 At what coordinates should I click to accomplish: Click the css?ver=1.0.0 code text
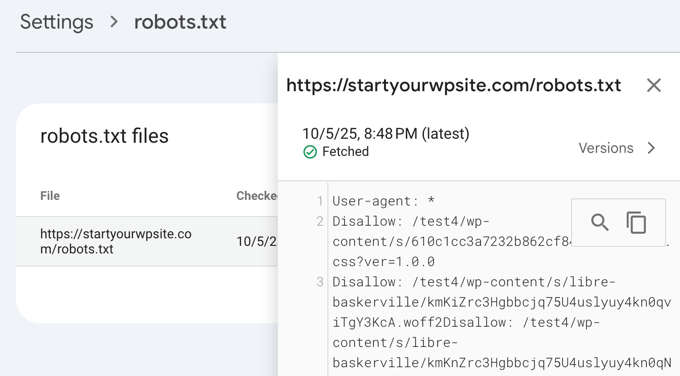pos(383,262)
